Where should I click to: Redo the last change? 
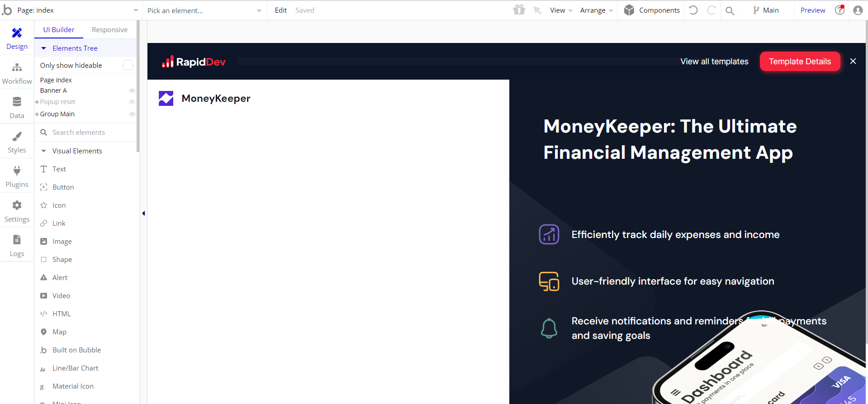point(711,10)
